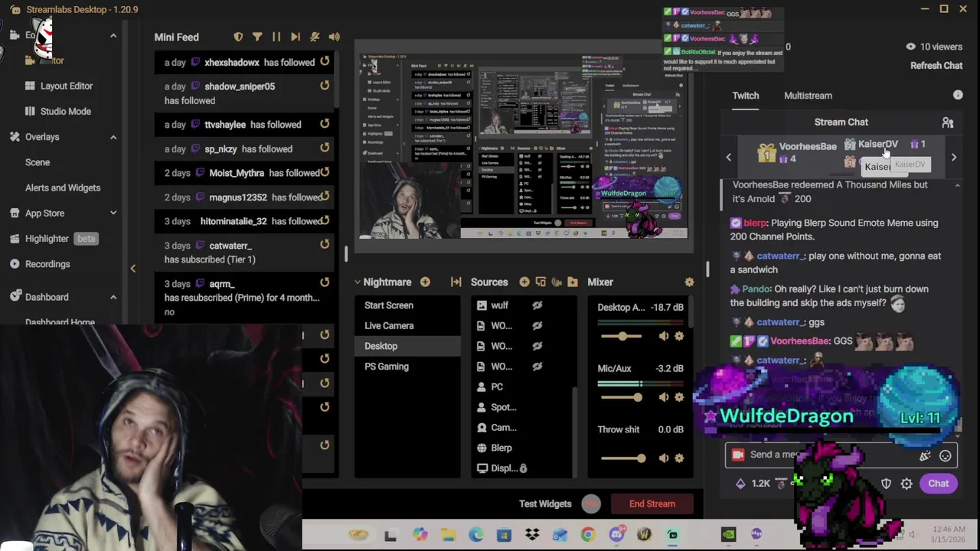
Task: Open Dropbox from the taskbar
Action: [532, 535]
